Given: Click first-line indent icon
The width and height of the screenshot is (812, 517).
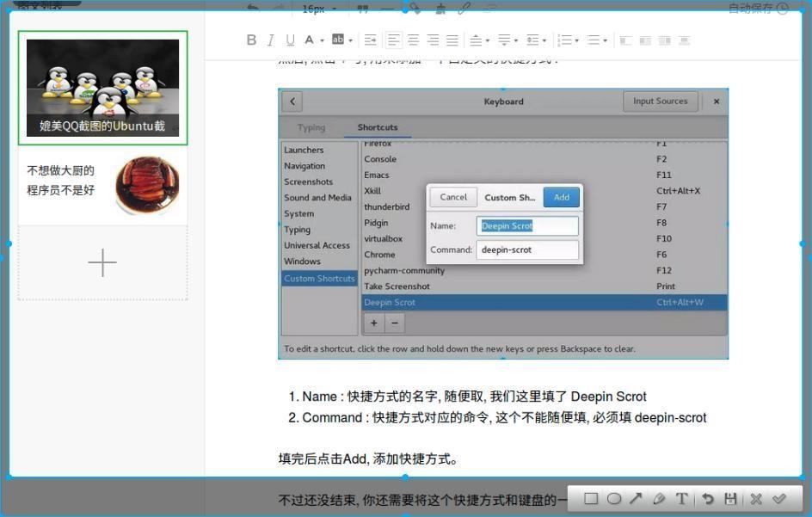Looking at the screenshot, I should coord(370,40).
